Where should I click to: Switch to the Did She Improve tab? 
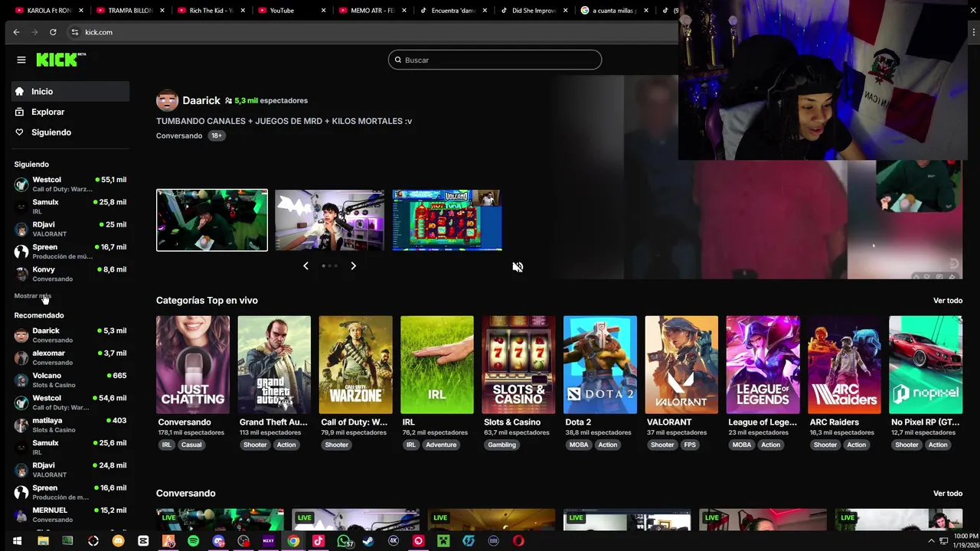point(534,11)
